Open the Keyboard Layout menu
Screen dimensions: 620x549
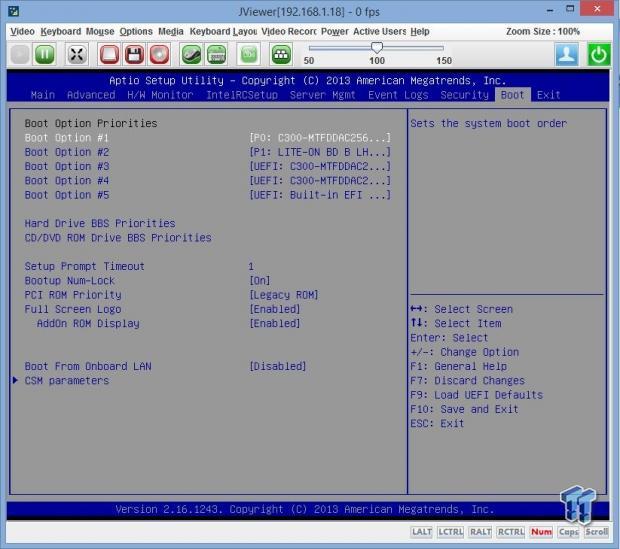[x=223, y=31]
